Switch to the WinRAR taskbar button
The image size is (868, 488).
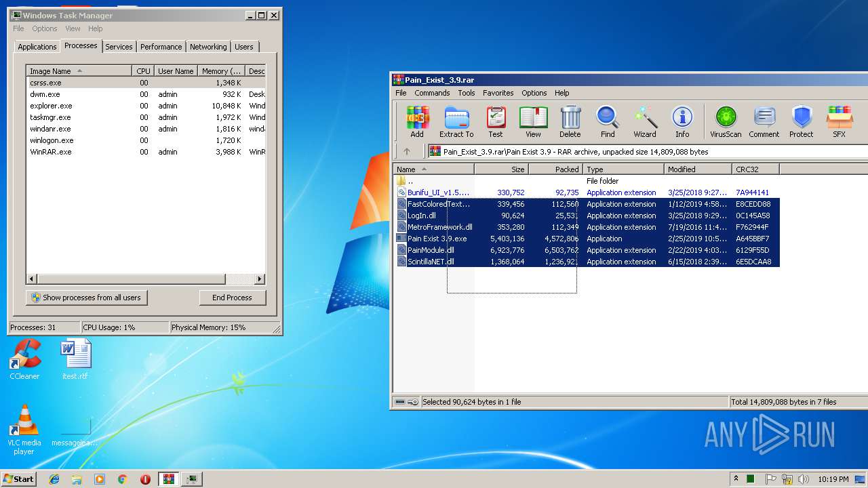point(169,479)
